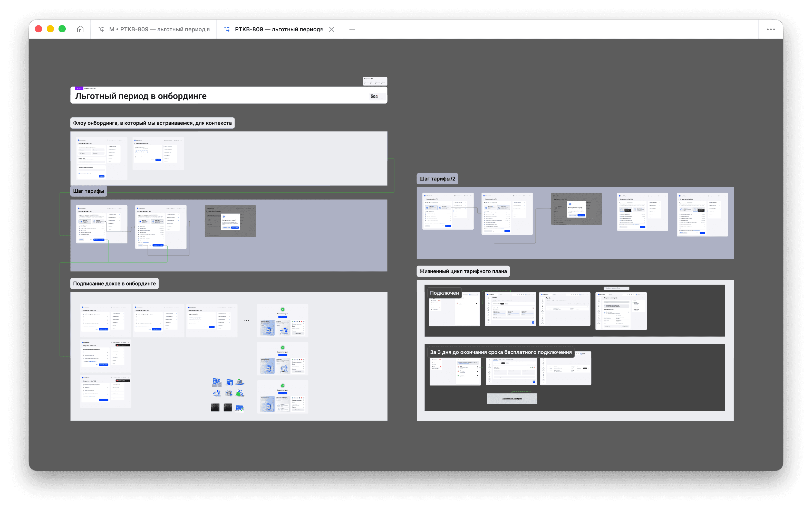Select the 'Льготный период в онбординге' title
Image resolution: width=812 pixels, height=509 pixels.
click(141, 96)
